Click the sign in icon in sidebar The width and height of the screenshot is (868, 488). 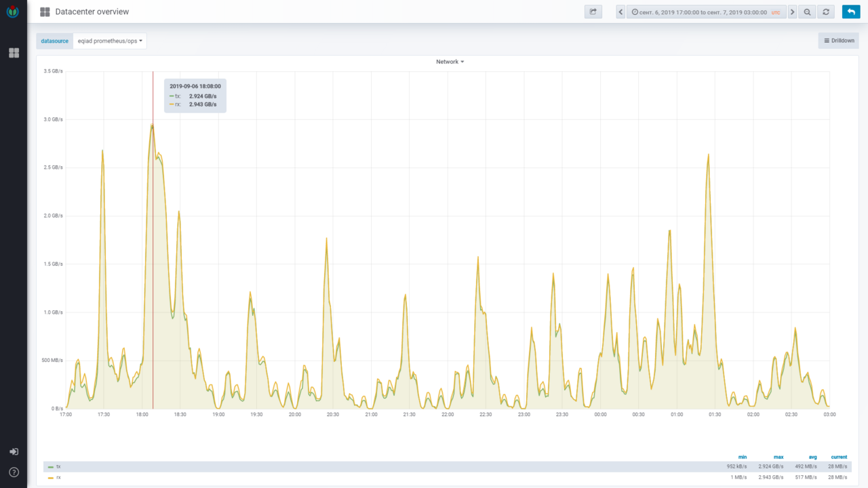(14, 451)
